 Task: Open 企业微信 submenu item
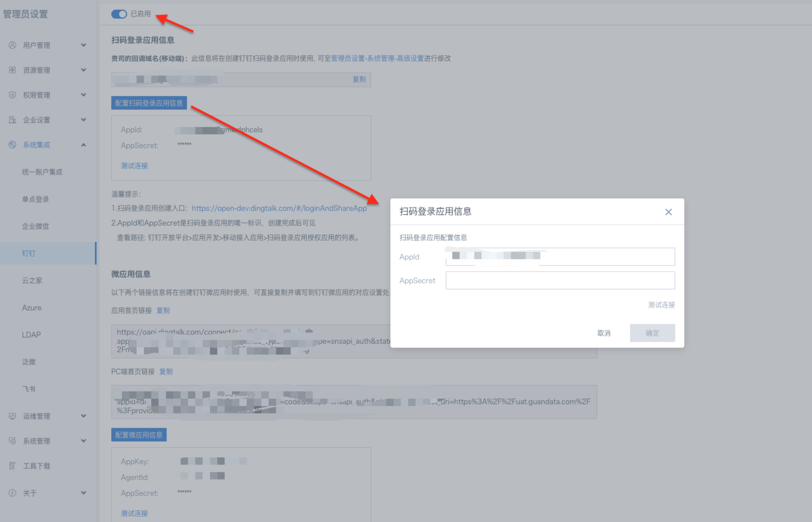pos(36,226)
